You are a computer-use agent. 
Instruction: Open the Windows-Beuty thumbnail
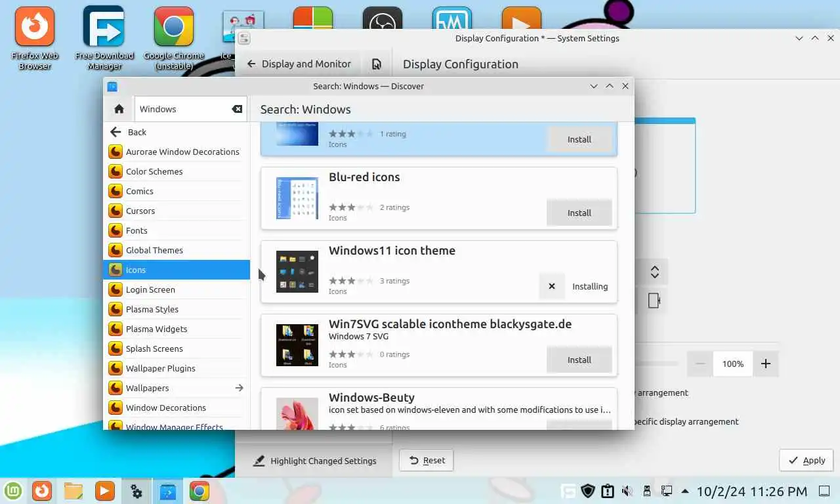click(297, 413)
